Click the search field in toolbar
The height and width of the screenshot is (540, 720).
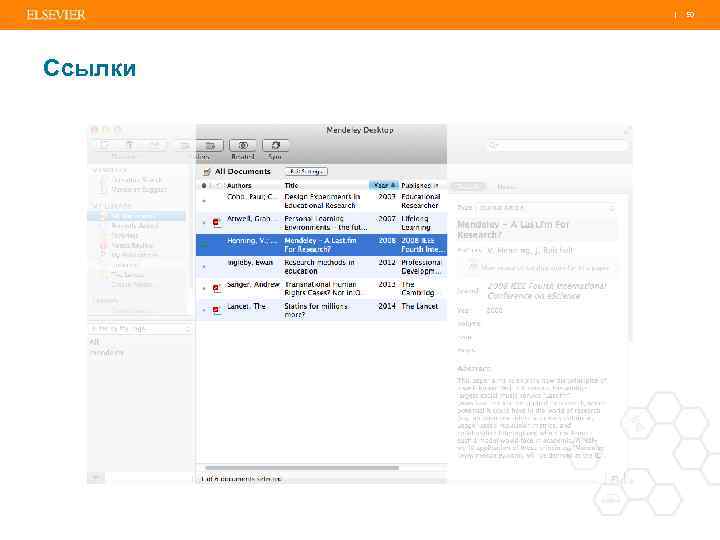coord(557,145)
